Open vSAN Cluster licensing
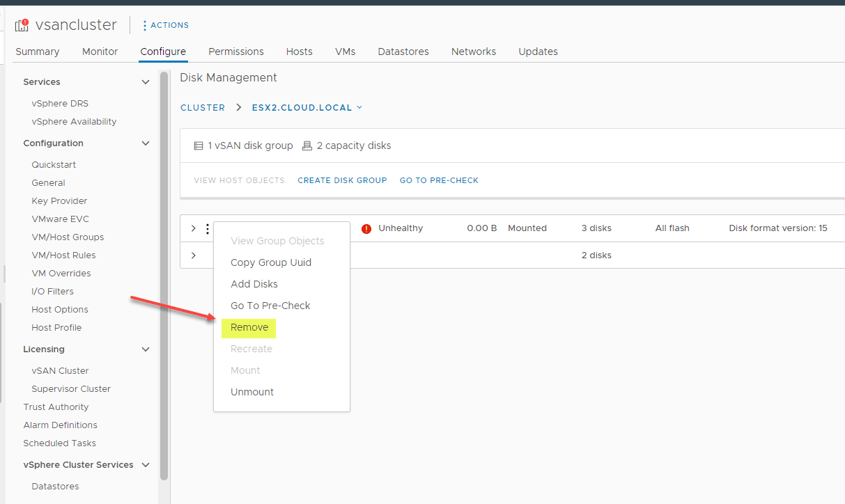 [60, 371]
